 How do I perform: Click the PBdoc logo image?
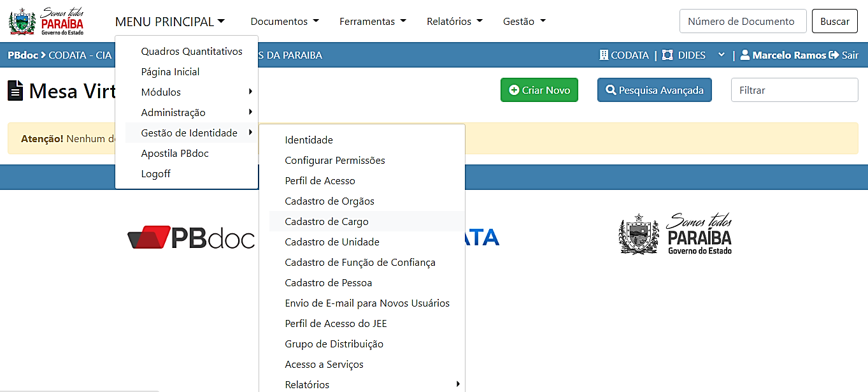[x=191, y=237]
